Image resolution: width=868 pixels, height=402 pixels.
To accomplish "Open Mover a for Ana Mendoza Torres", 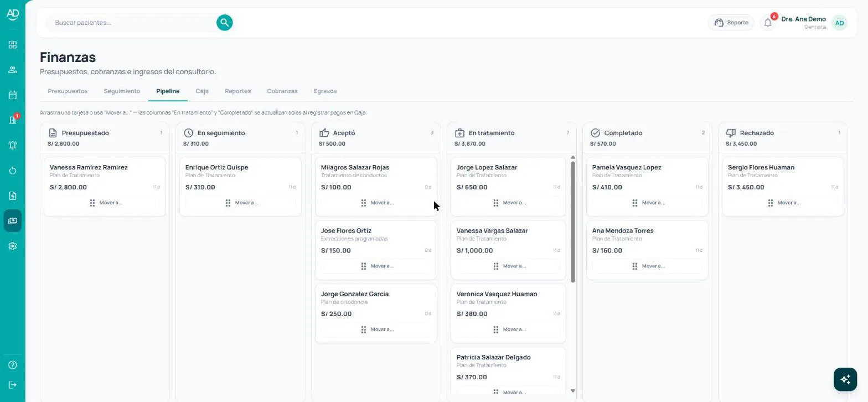I will click(647, 266).
